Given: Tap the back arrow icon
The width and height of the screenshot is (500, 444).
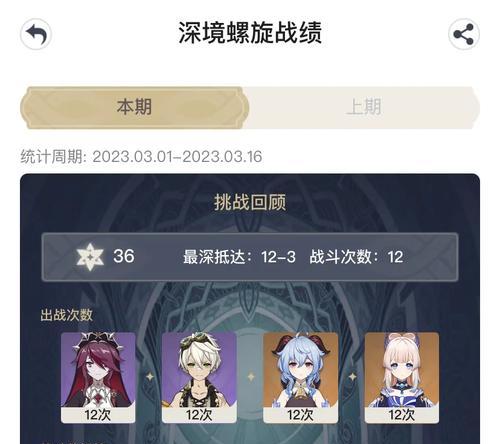Looking at the screenshot, I should pyautogui.click(x=36, y=34).
